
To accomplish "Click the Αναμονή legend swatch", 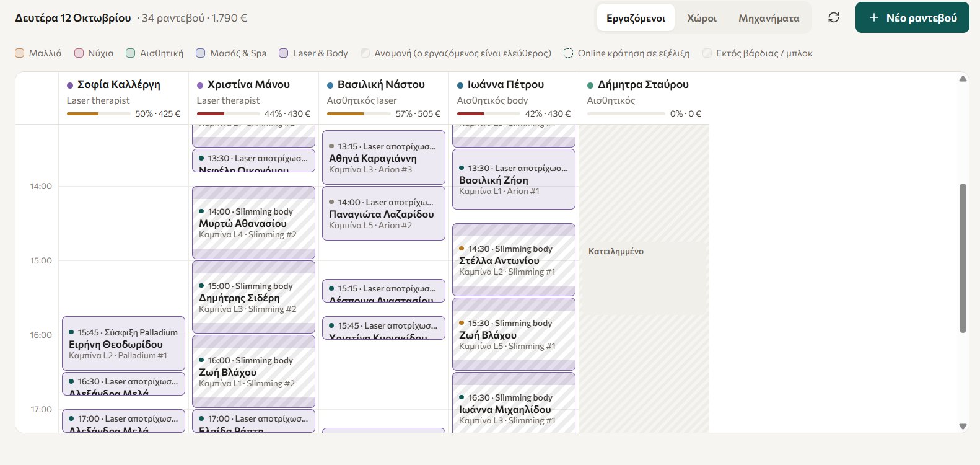I will [365, 53].
